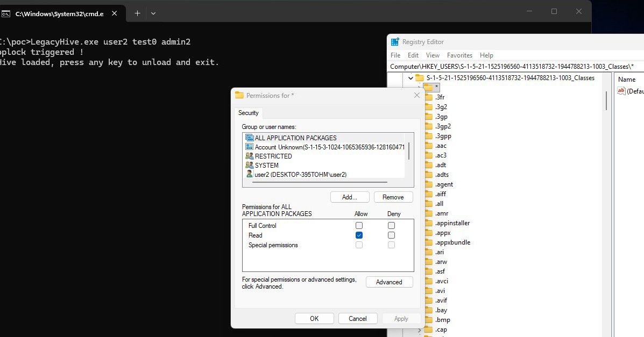Click "Hive loaded" line in terminal
The image size is (644, 337).
tap(109, 62)
